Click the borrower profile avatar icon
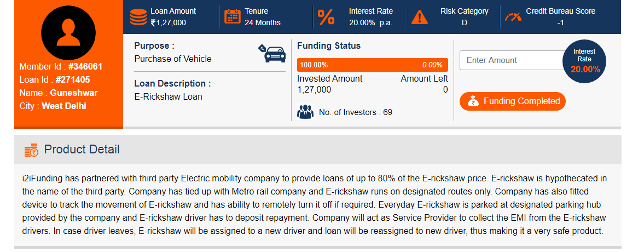 (68, 33)
